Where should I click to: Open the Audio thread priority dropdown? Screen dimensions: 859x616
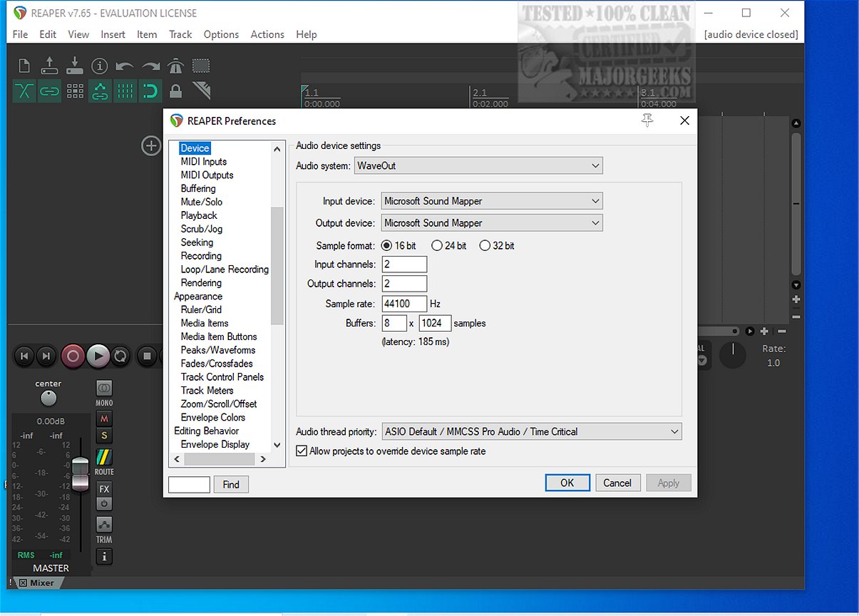coord(531,432)
